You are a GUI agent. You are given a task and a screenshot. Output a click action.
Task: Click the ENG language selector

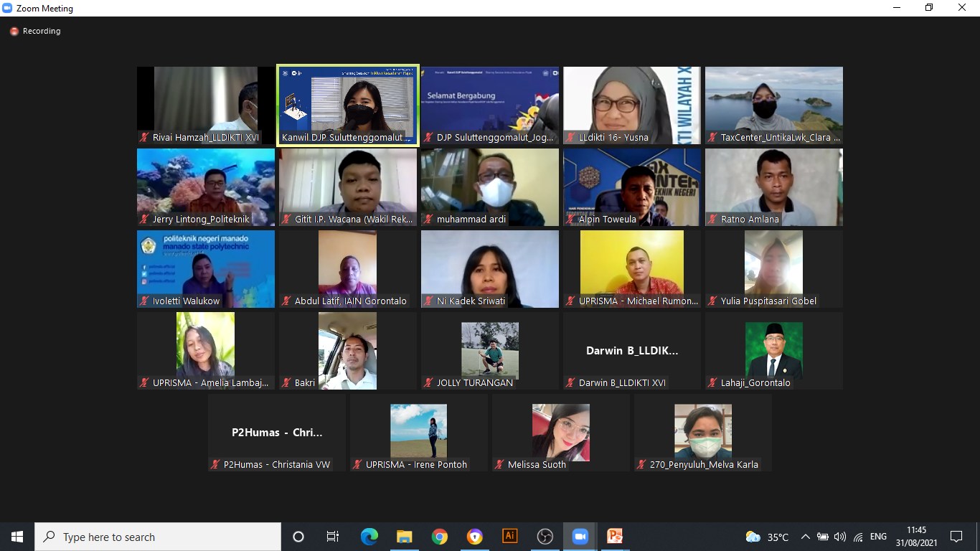coord(878,537)
